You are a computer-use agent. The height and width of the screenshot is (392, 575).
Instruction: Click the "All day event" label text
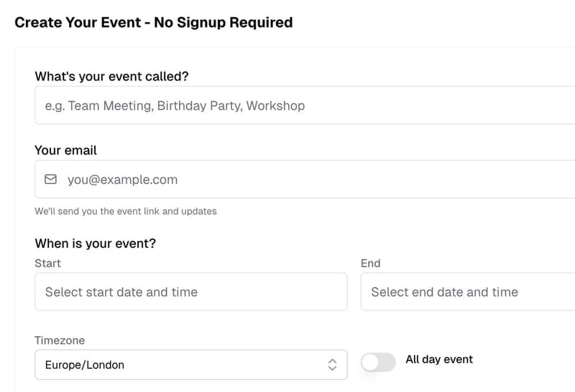(439, 359)
